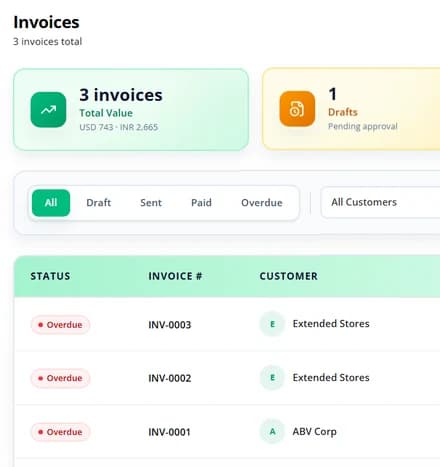Screen dimensions: 440x467
Task: Sort by the STATUS column header
Action: pyautogui.click(x=50, y=276)
